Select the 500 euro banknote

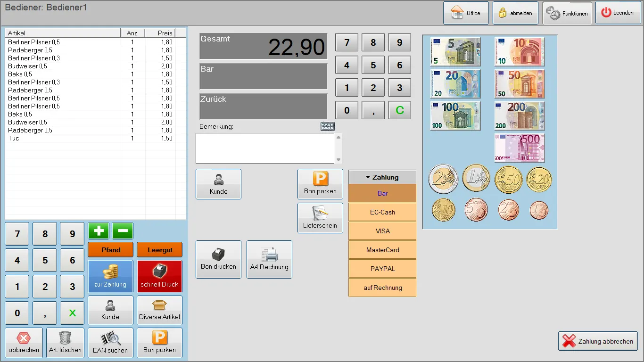520,148
